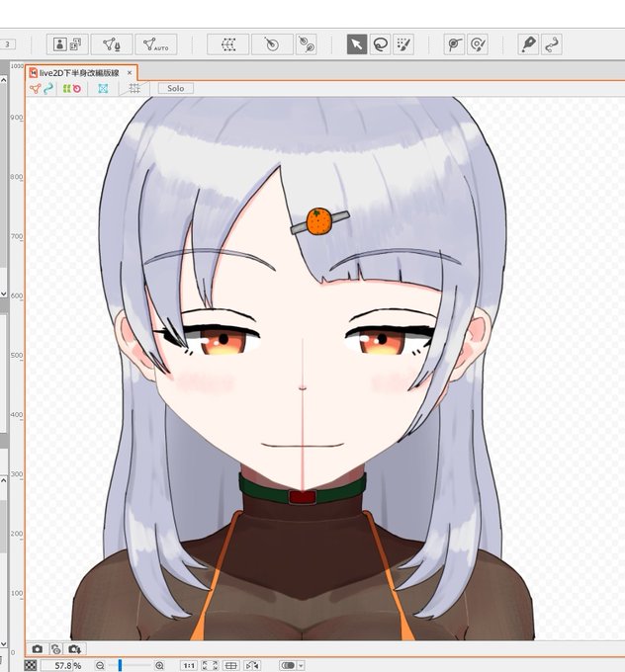Click the Solo button
Image resolution: width=625 pixels, height=672 pixels.
point(175,88)
